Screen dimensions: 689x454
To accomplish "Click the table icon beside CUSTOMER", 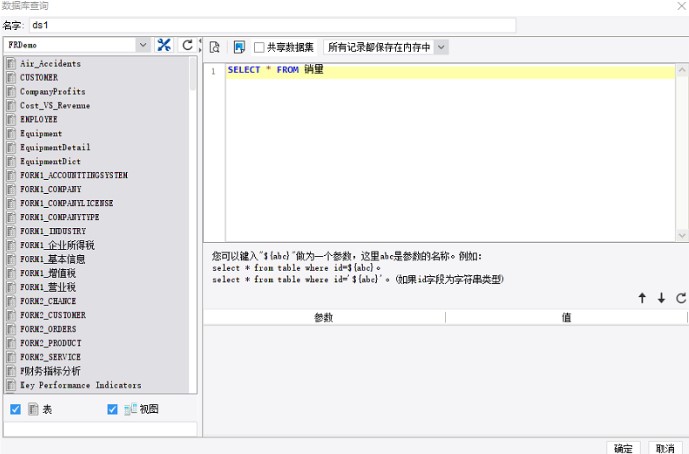I will (x=11, y=78).
